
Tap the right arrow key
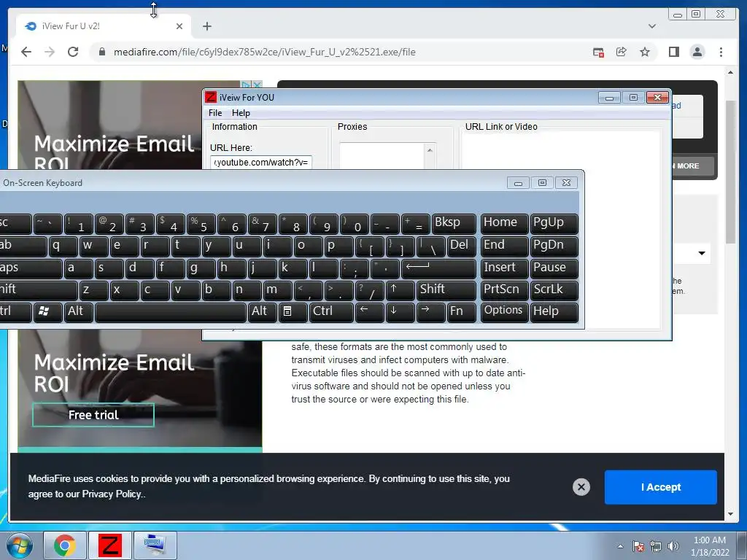pyautogui.click(x=430, y=312)
